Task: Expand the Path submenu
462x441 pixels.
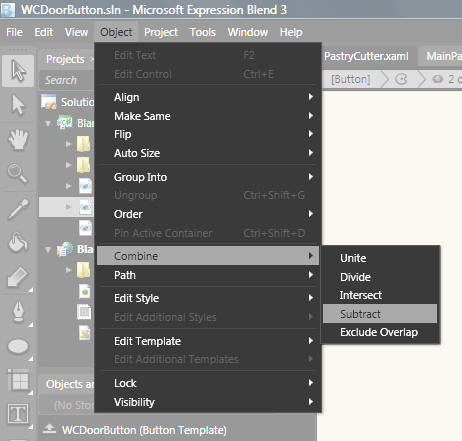Action: point(208,275)
